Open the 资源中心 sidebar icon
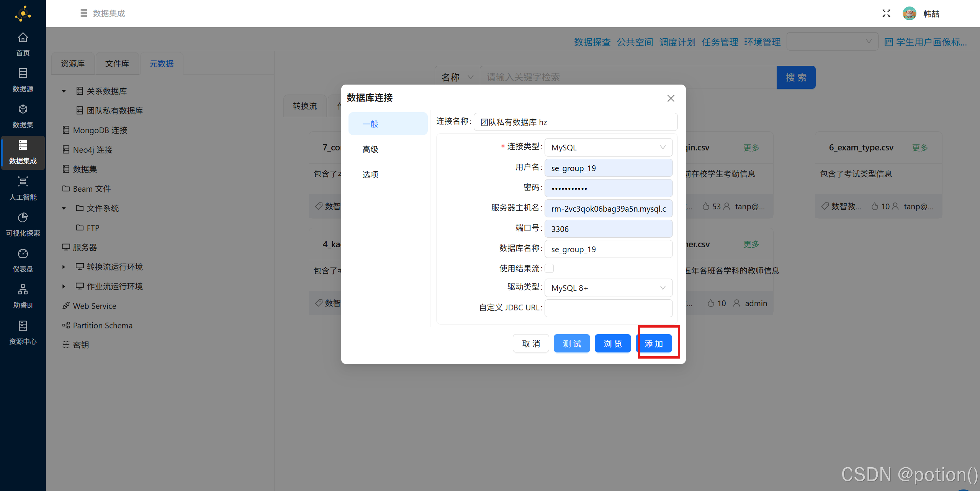980x491 pixels. click(23, 326)
